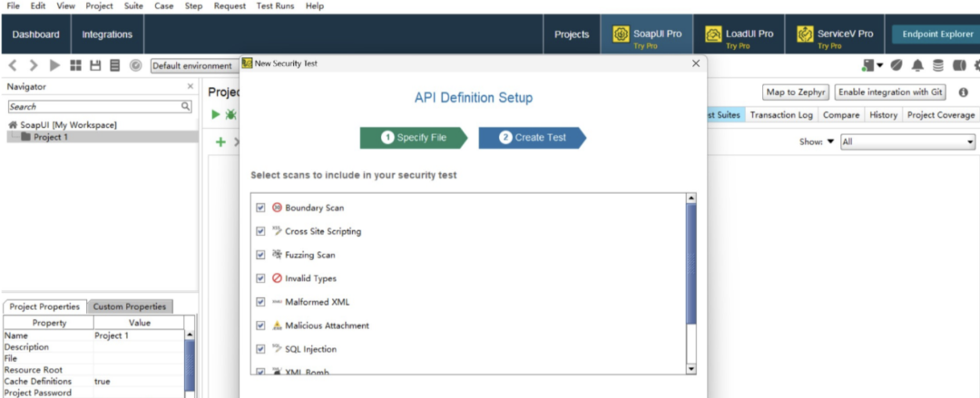Close the Navigator panel with its X
The width and height of the screenshot is (980, 398).
tap(190, 86)
